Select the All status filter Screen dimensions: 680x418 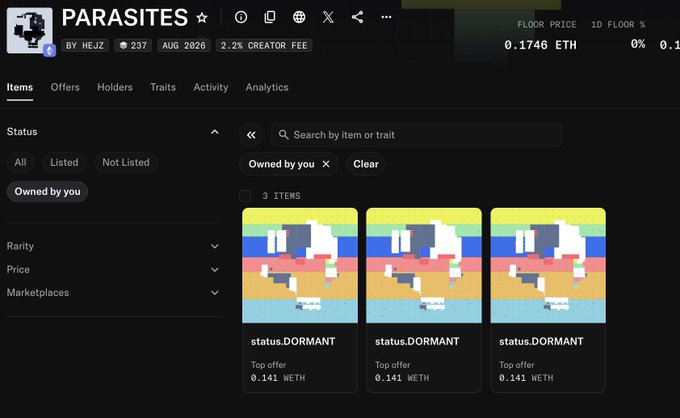pos(20,163)
